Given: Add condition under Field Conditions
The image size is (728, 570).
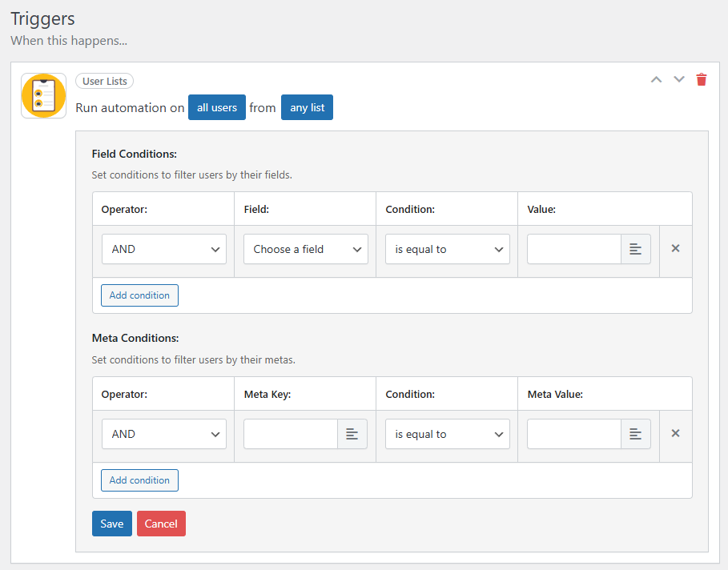Looking at the screenshot, I should point(139,295).
